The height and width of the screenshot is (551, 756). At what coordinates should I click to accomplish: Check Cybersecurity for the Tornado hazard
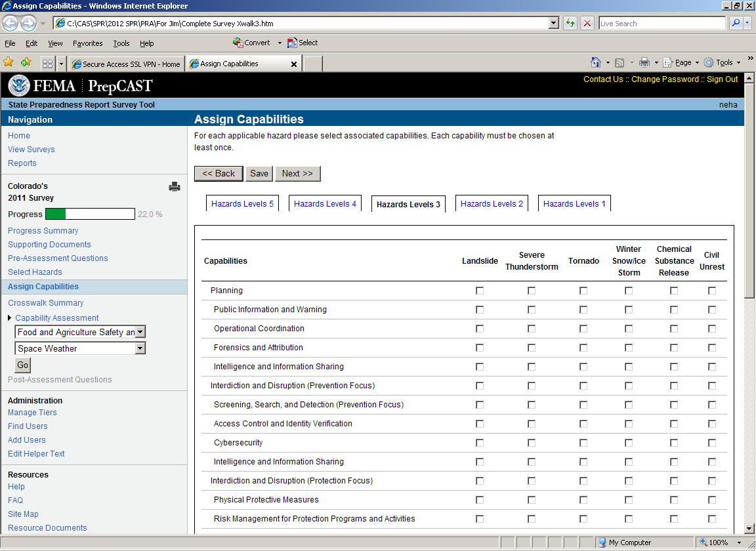(x=583, y=443)
